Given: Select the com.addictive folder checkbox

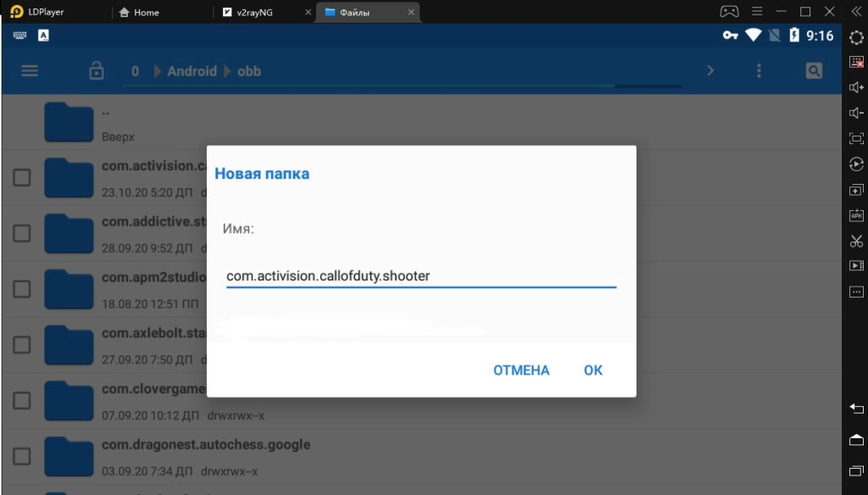Looking at the screenshot, I should point(21,233).
